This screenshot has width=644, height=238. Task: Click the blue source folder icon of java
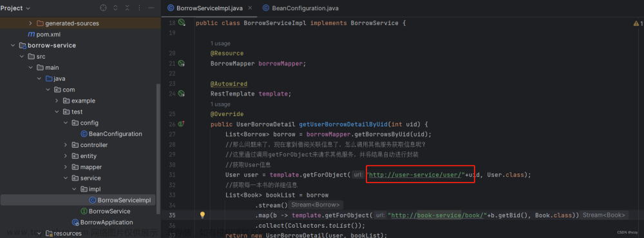[x=49, y=79]
